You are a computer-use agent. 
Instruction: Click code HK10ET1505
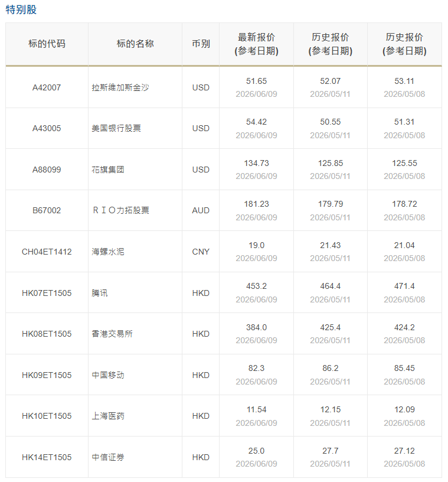point(47,416)
